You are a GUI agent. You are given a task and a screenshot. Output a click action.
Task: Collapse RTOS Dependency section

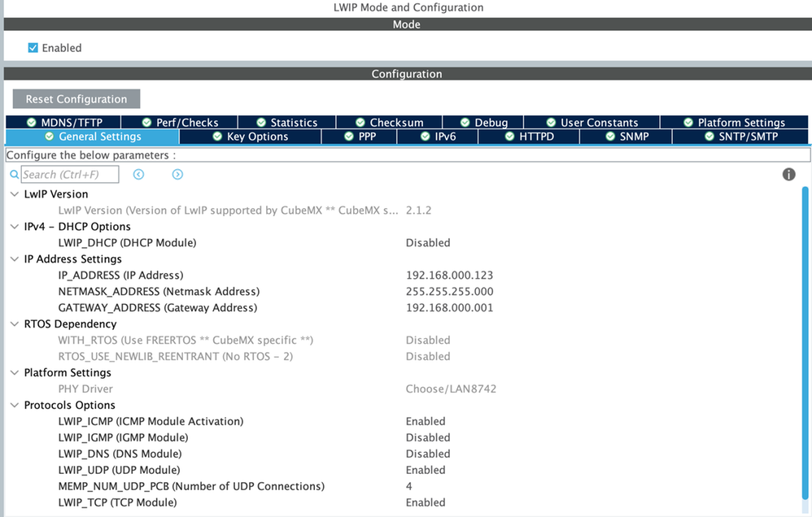(15, 324)
